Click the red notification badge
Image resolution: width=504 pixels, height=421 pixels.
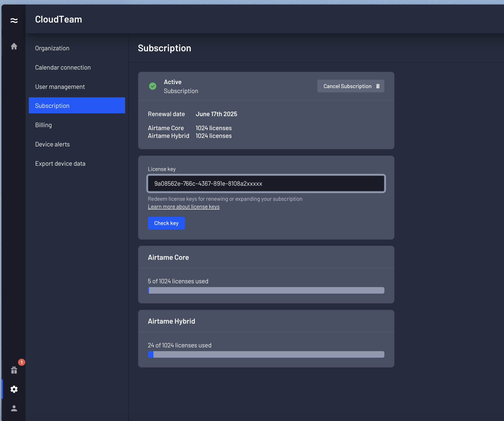[22, 362]
